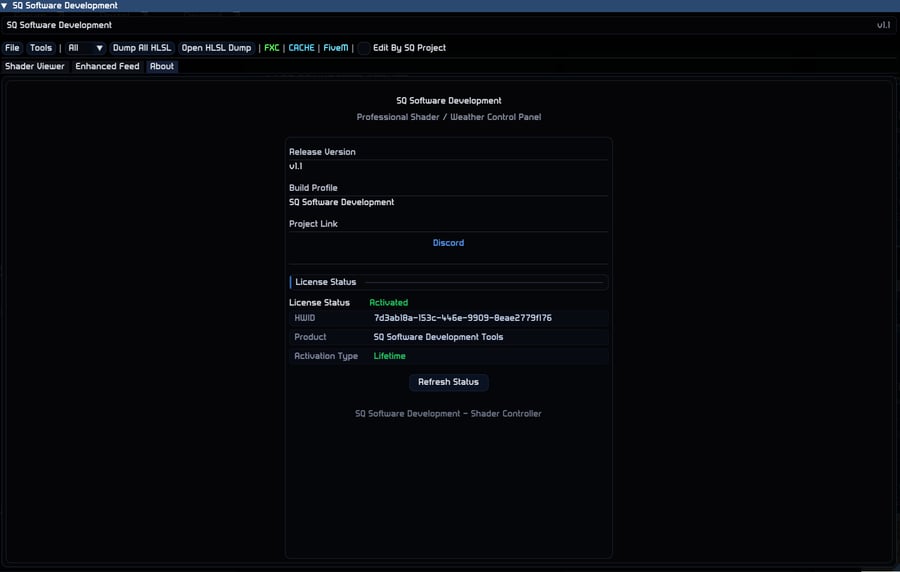Click the Shader Controller footer text
Image resolution: width=900 pixels, height=572 pixels.
click(x=448, y=414)
